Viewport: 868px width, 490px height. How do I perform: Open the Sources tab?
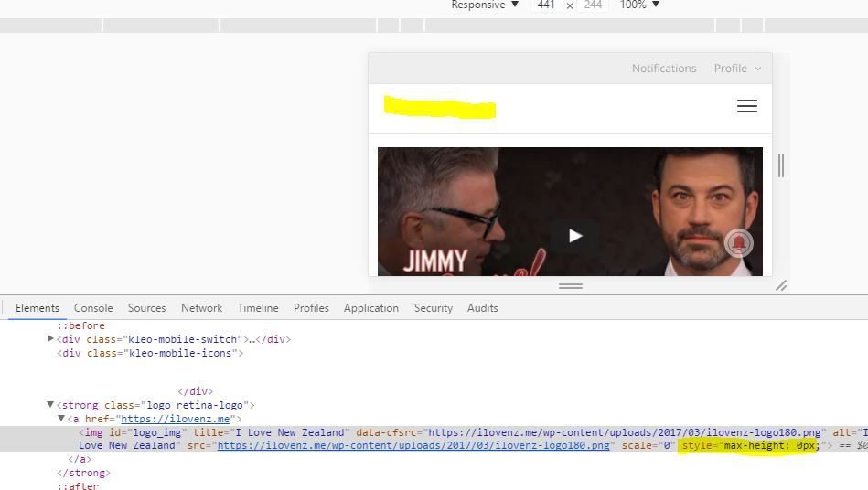146,308
